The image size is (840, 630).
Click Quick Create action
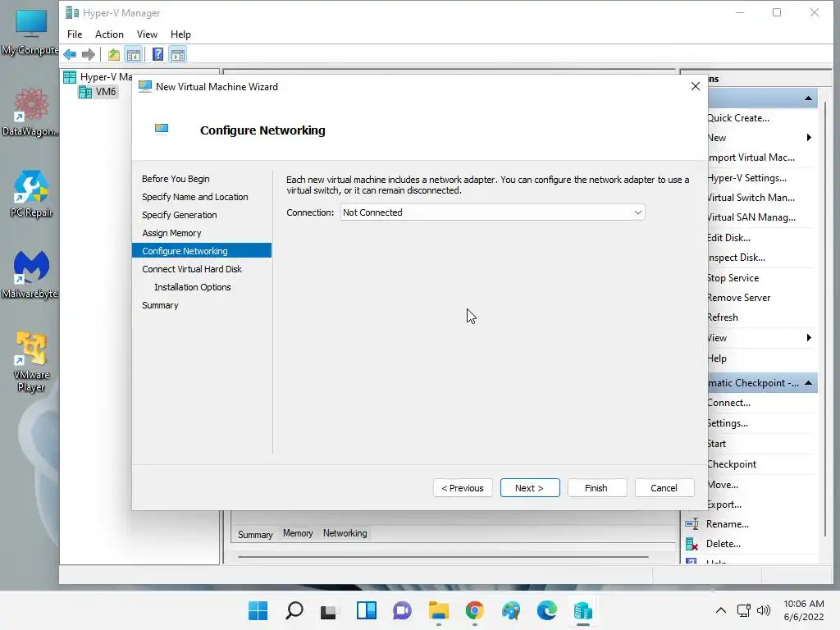(x=738, y=118)
